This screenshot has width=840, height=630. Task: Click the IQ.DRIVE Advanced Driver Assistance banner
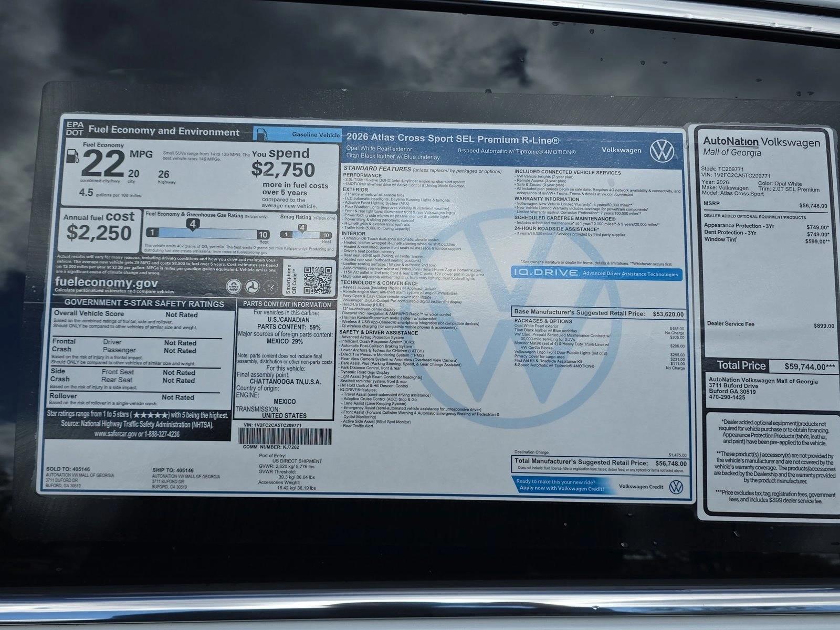tap(597, 273)
